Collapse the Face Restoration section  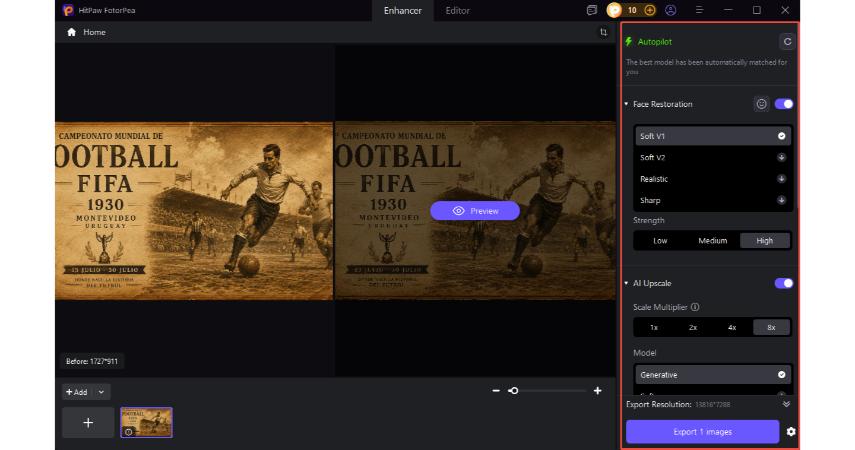point(626,104)
